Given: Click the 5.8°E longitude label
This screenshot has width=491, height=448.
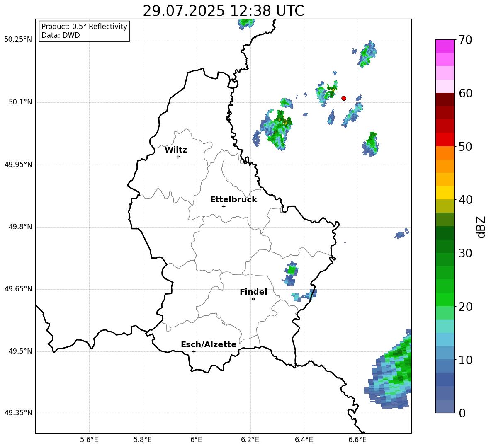Looking at the screenshot, I should click(x=143, y=440).
